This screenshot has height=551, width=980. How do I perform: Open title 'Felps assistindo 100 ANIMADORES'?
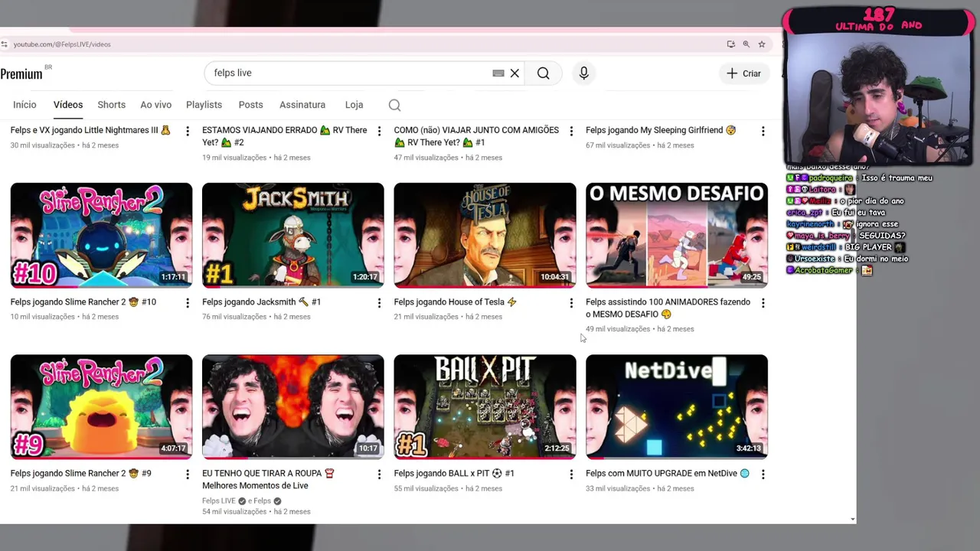pyautogui.click(x=668, y=308)
